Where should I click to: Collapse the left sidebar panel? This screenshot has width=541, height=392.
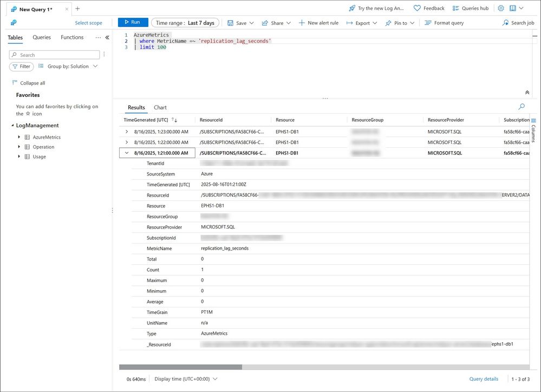(107, 37)
